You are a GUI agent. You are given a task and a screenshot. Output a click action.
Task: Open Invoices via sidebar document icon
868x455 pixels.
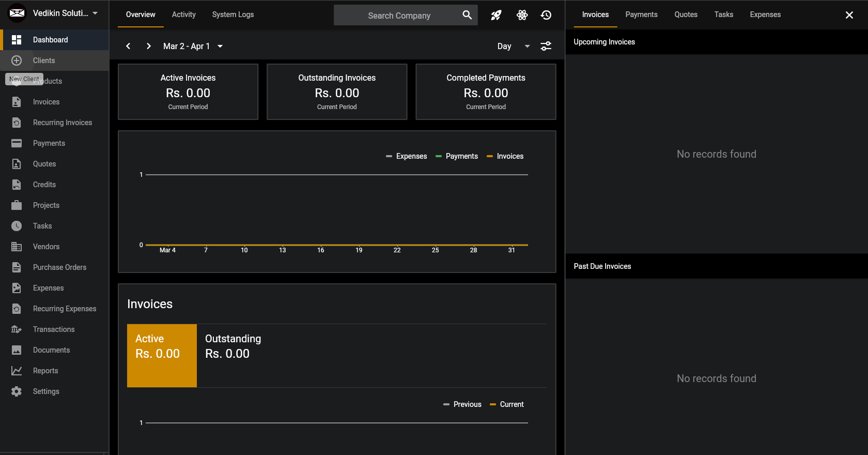click(17, 102)
